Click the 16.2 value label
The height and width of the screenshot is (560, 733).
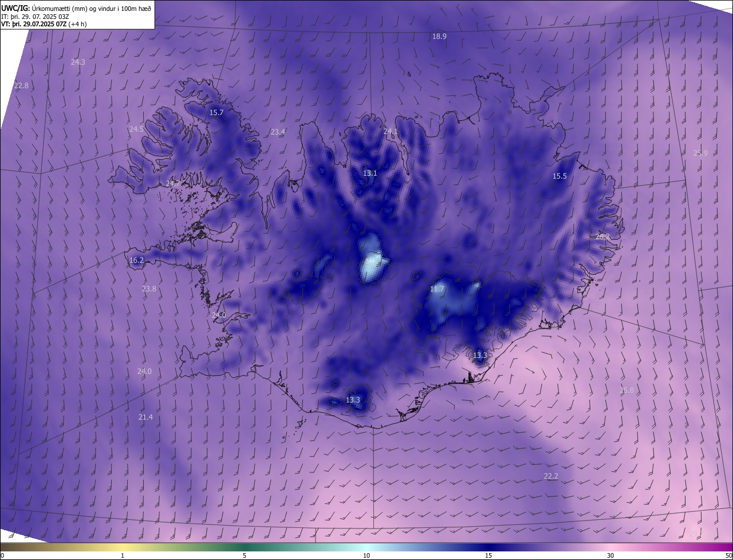coord(136,261)
